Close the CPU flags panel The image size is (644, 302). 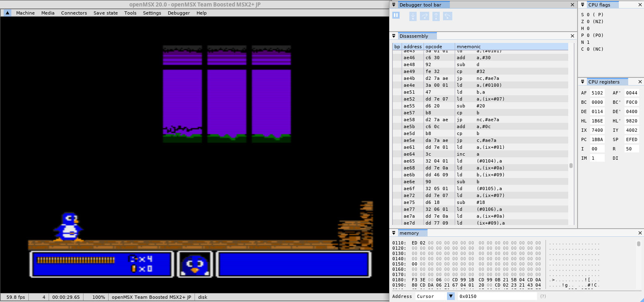tap(640, 5)
